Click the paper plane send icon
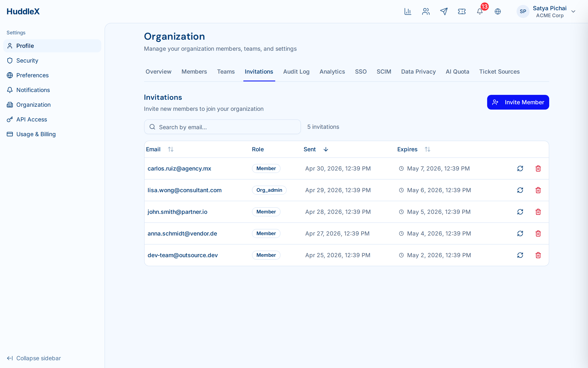The height and width of the screenshot is (368, 588). click(444, 11)
